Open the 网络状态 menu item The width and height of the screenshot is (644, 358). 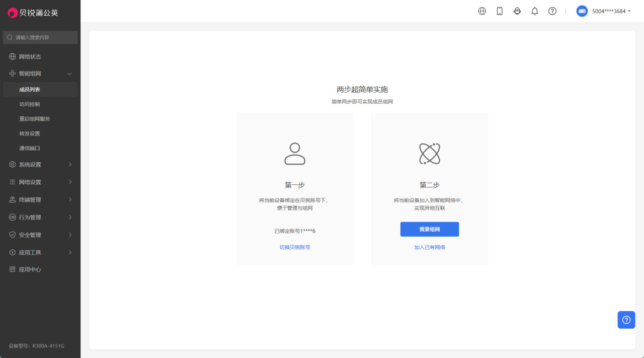click(40, 56)
